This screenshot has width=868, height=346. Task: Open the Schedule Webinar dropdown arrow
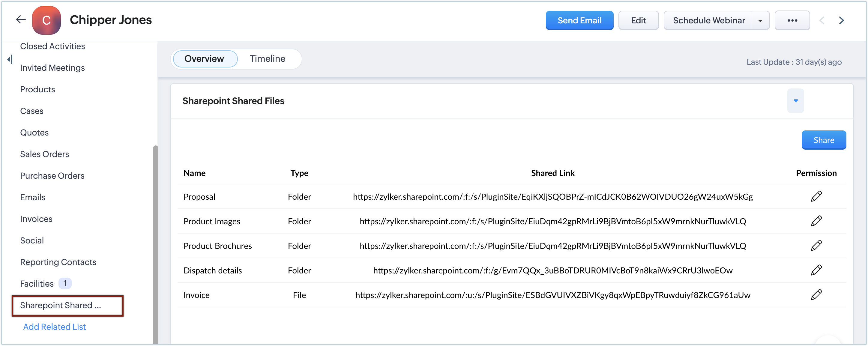click(x=760, y=21)
